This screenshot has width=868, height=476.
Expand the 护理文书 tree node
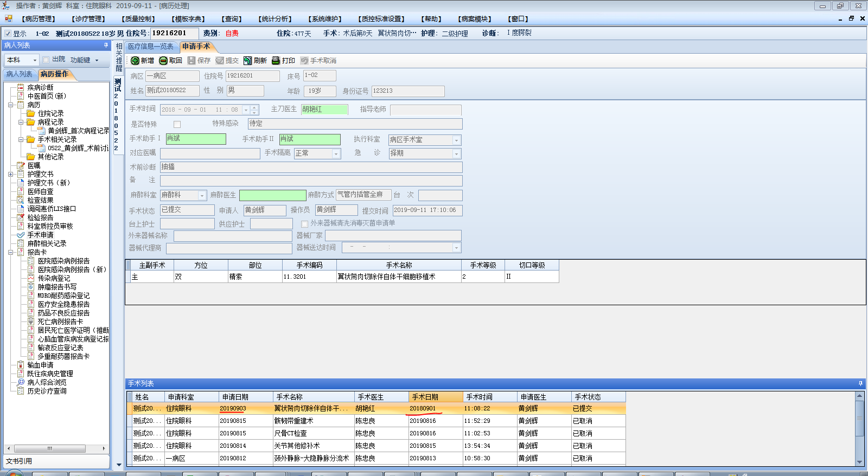coord(10,174)
